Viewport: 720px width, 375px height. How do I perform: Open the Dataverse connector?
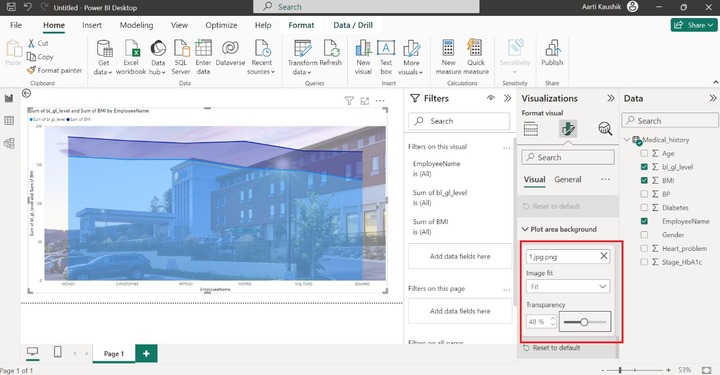(x=230, y=53)
